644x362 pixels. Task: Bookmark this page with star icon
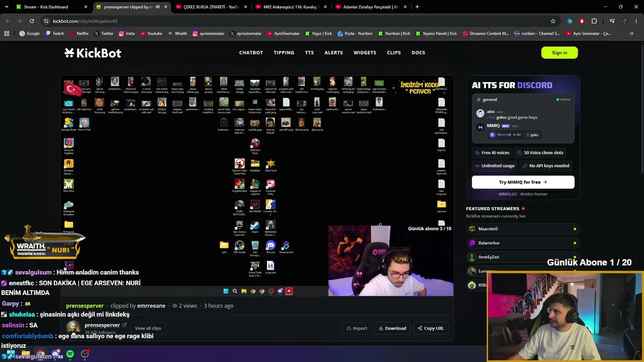point(553,21)
